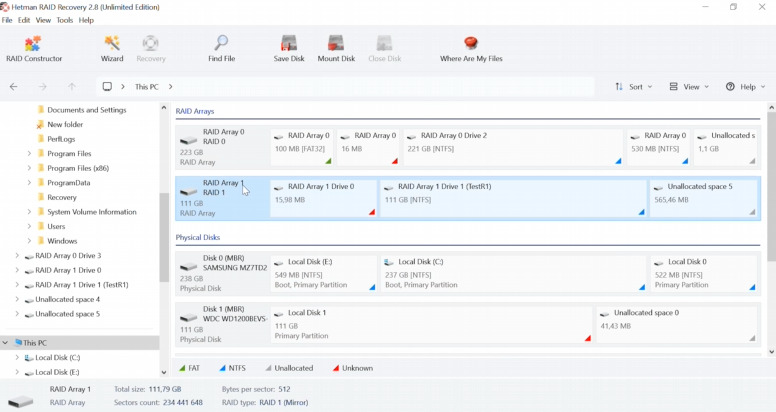
Task: Select Local Disk 0 522 MB partition
Action: [x=704, y=273]
